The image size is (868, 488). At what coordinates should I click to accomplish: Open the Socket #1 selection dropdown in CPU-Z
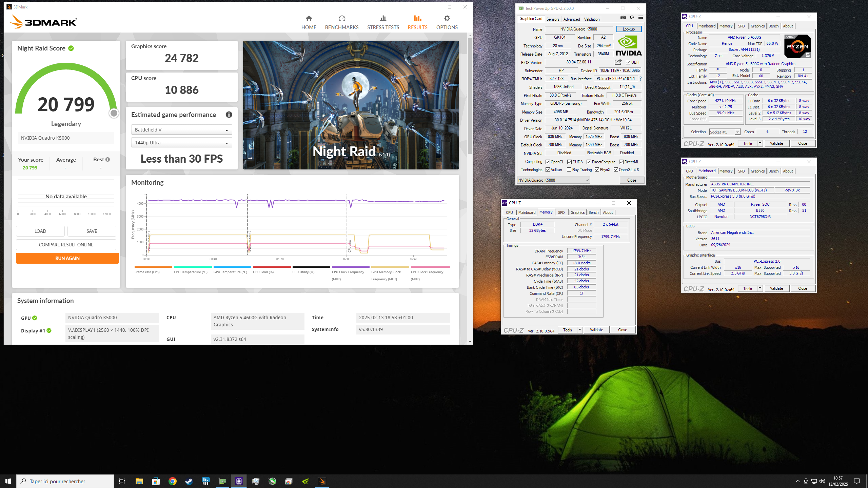pos(724,132)
